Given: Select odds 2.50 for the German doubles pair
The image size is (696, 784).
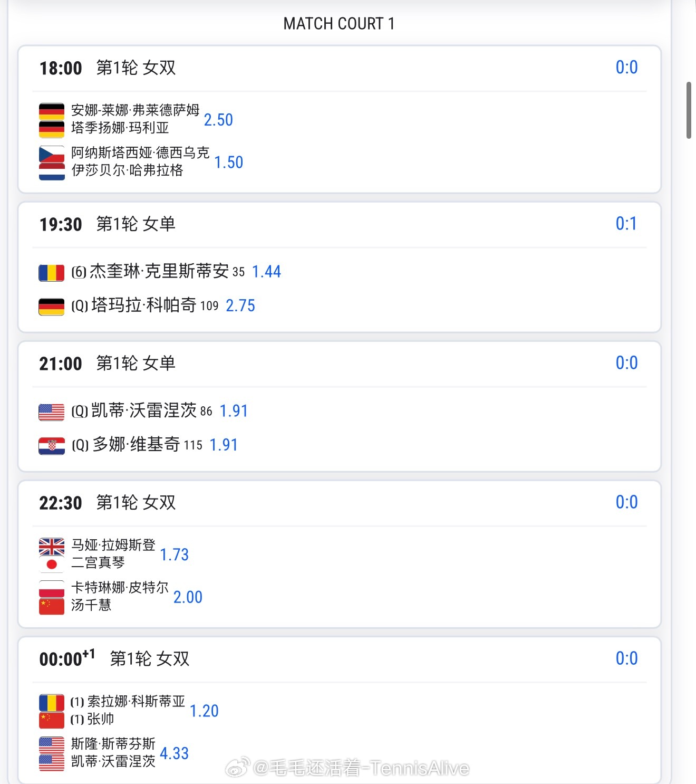Looking at the screenshot, I should 218,120.
